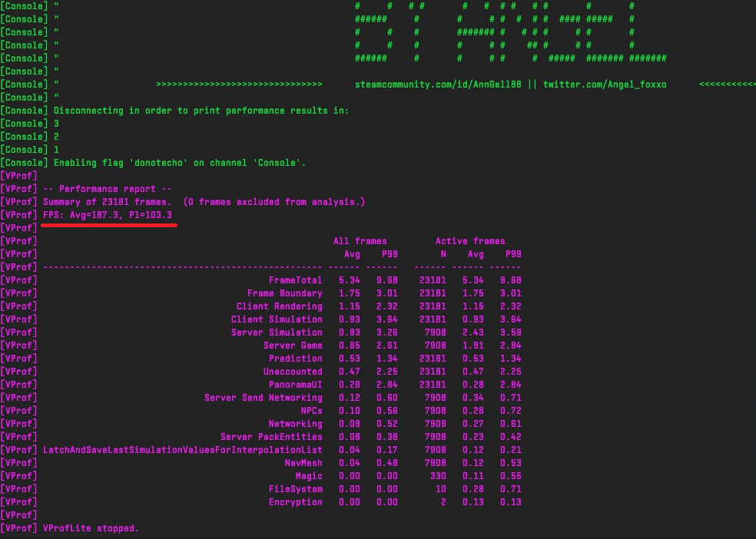The image size is (756, 539).
Task: Click the 'Active frames' column header
Action: tap(470, 241)
